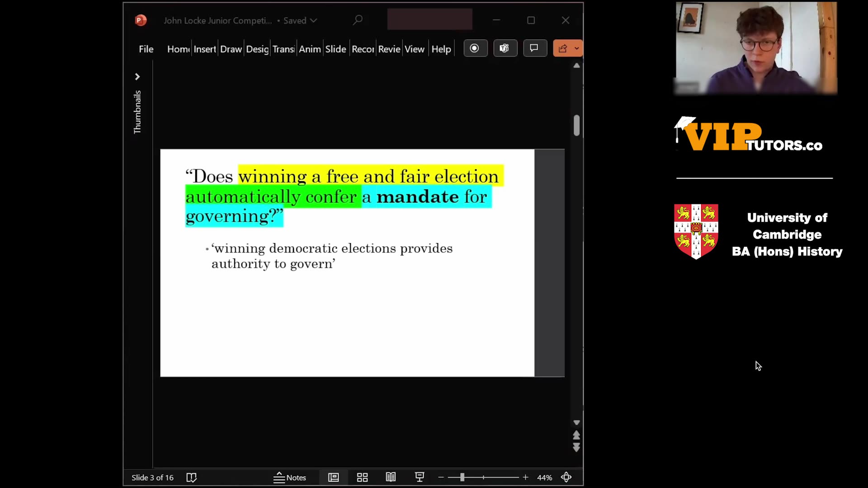Screen dimensions: 868x488
Task: Switch to Slide Sorter view
Action: [x=362, y=478]
